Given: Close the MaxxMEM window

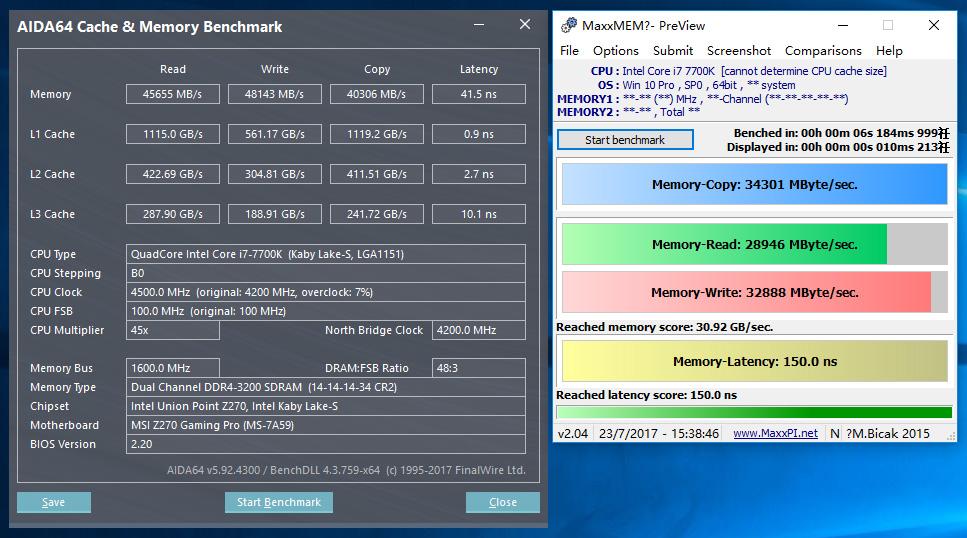Looking at the screenshot, I should click(x=934, y=25).
